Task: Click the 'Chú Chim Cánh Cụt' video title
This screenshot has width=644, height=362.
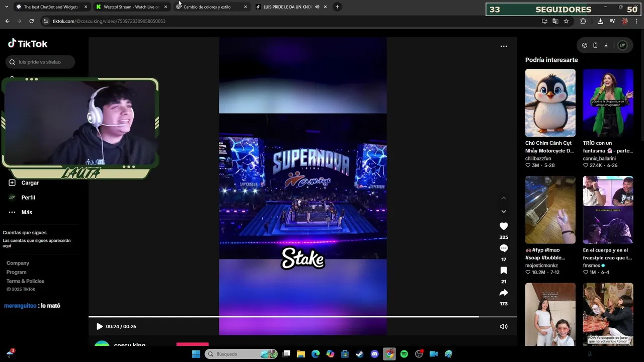Action: (549, 147)
